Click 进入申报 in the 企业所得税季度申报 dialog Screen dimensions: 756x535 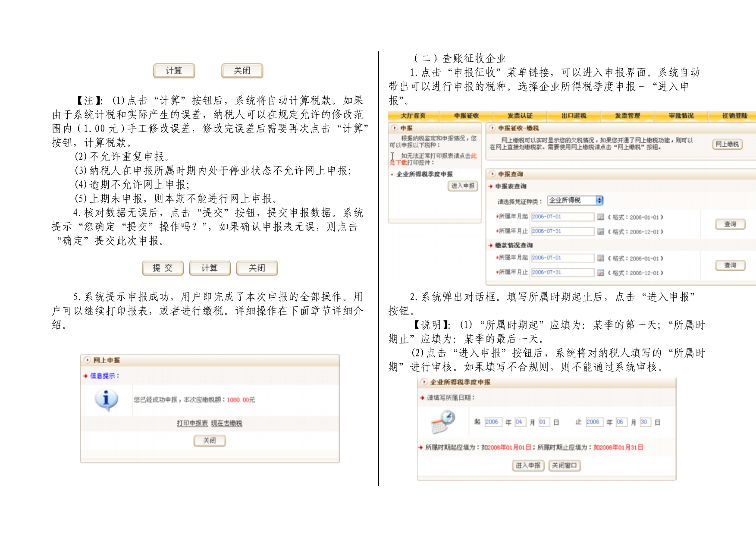(x=528, y=466)
